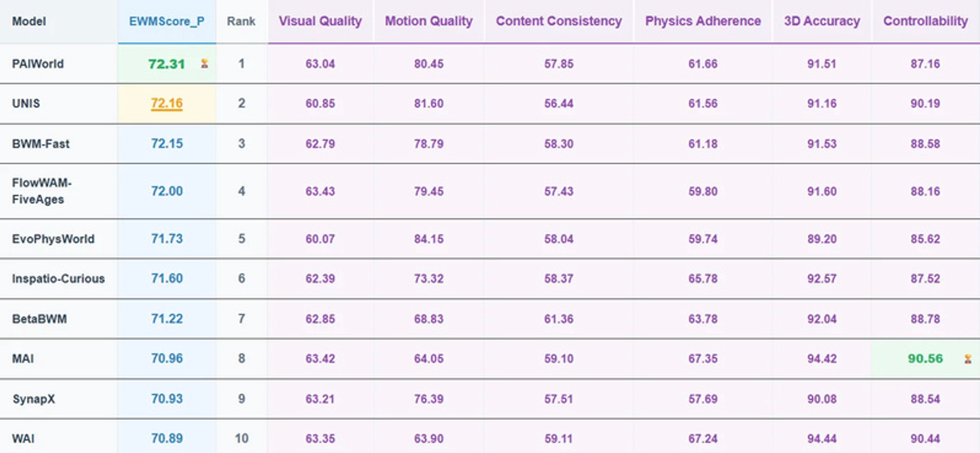Click BetaBWM's 71.22 score
Viewport: 980px width, 453px height.
[x=167, y=318]
